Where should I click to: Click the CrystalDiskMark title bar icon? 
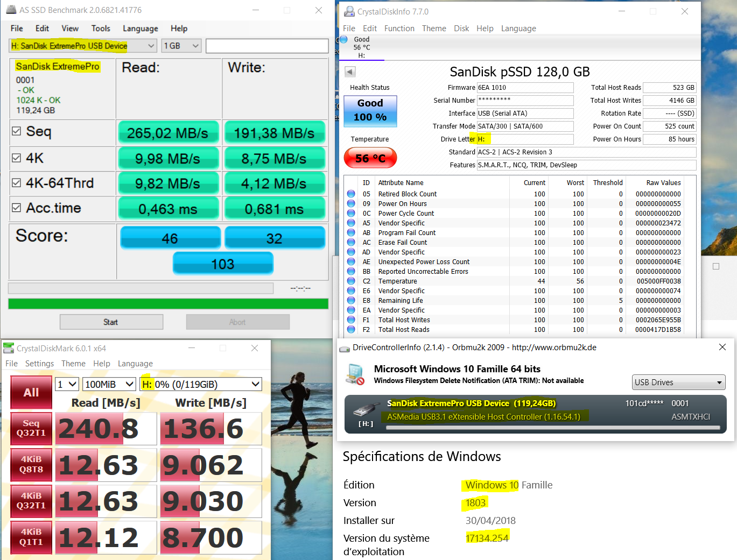tap(9, 348)
